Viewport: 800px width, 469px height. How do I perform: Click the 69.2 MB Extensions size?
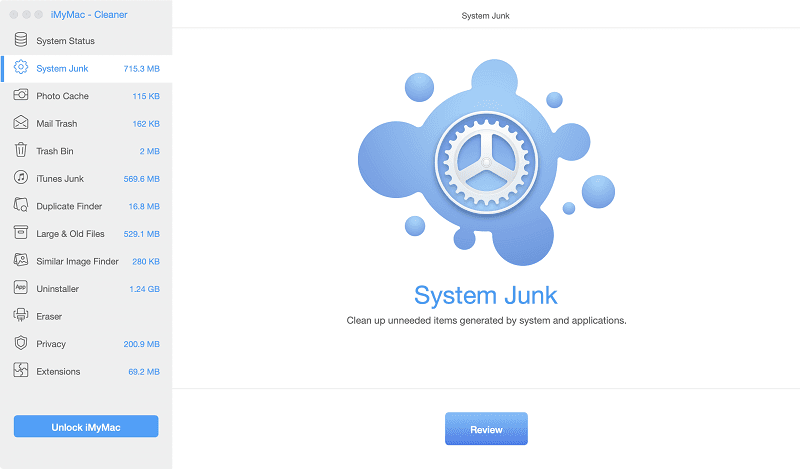(x=144, y=372)
